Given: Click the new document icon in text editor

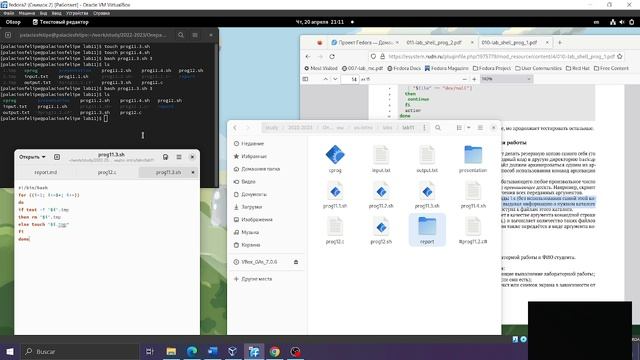Looking at the screenshot, I should pyautogui.click(x=57, y=157).
